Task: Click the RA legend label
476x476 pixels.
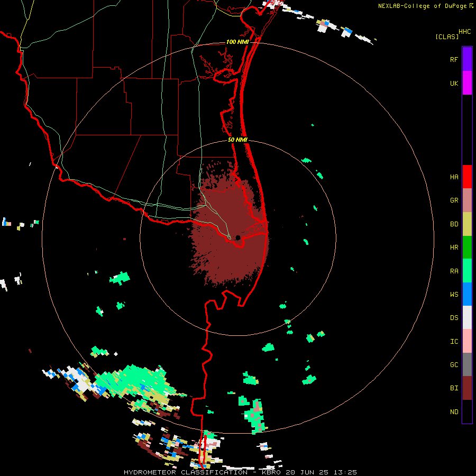Action: pyautogui.click(x=454, y=271)
